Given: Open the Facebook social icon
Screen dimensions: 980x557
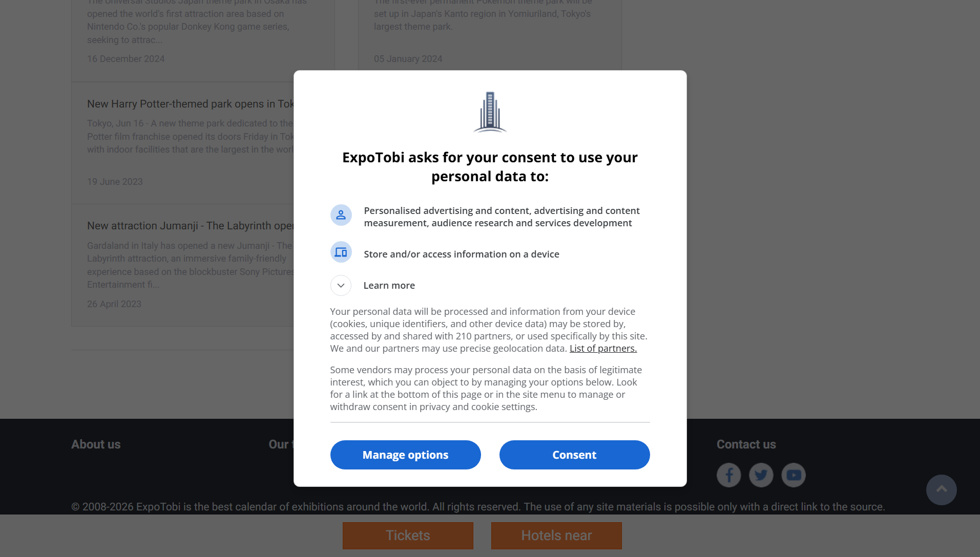Looking at the screenshot, I should [728, 475].
